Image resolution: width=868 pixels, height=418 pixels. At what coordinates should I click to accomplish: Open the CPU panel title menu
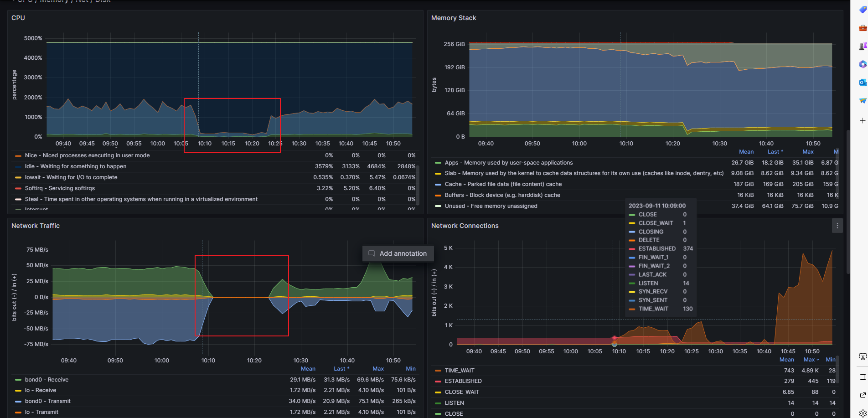tap(18, 18)
